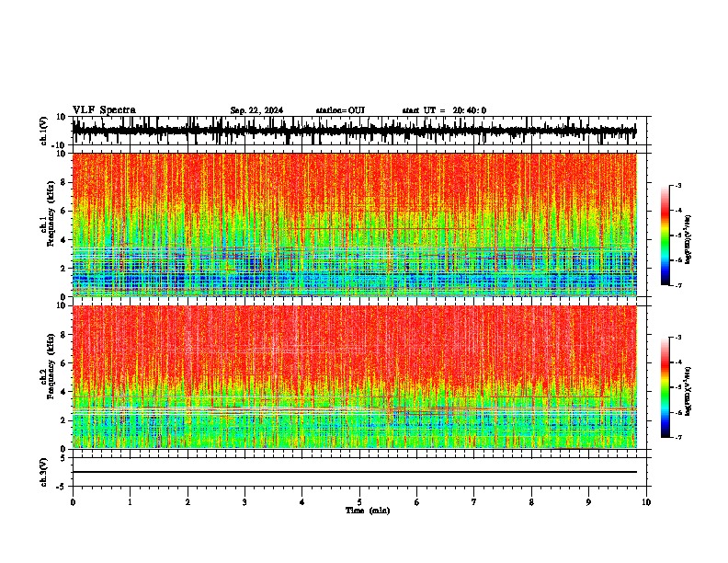Click the '5' tick on the time axis
728x563 pixels.
click(x=359, y=502)
